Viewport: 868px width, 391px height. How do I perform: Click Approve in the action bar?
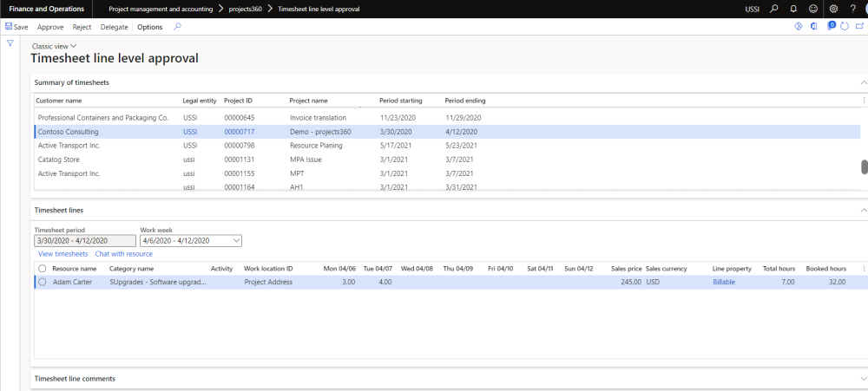(50, 27)
